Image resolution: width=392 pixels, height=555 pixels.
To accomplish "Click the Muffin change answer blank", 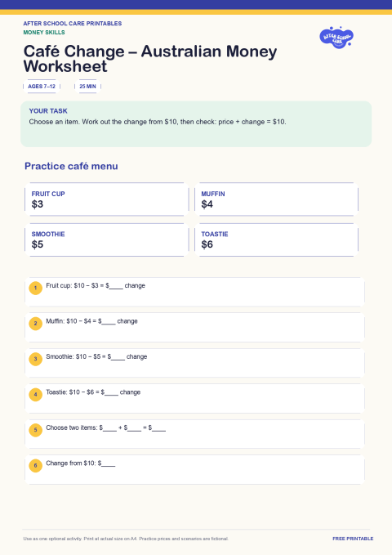I will (x=109, y=322).
